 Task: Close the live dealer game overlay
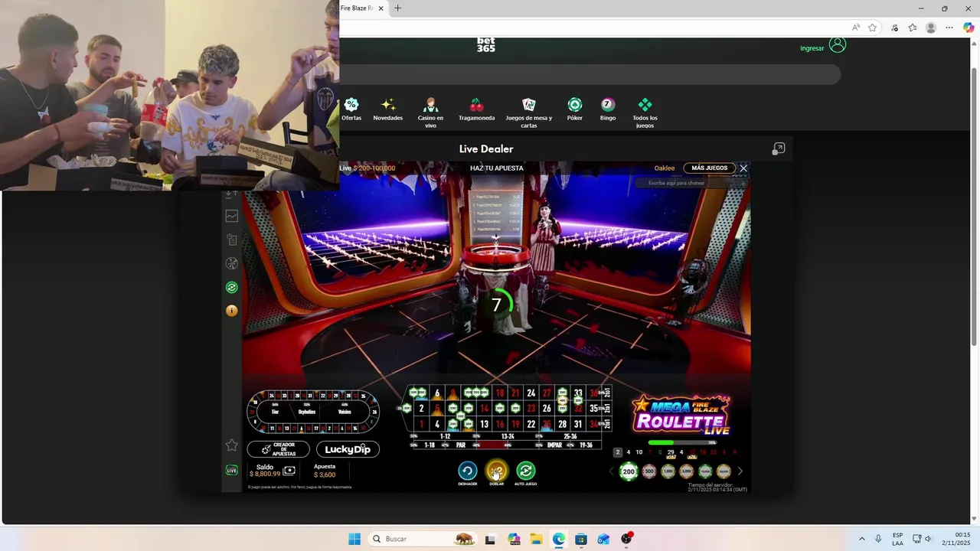tap(743, 168)
